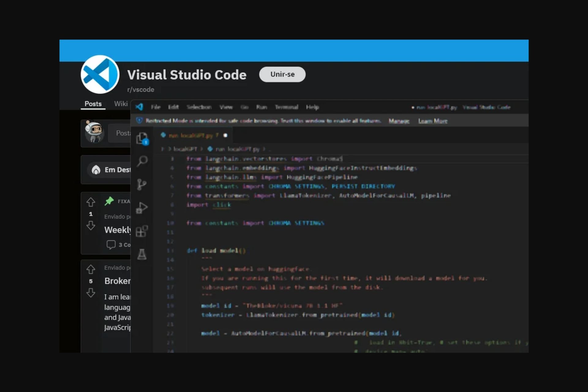The width and height of the screenshot is (588, 392).
Task: Click the model_id assignment code line
Action: (272, 306)
